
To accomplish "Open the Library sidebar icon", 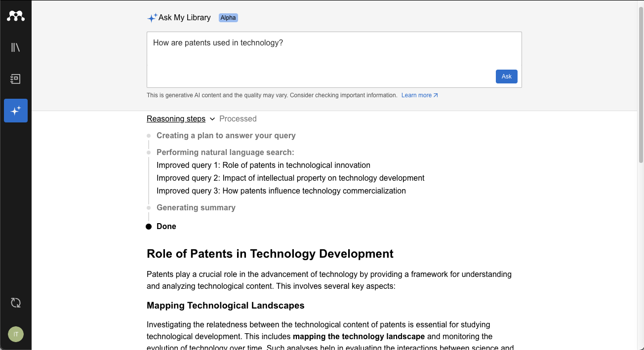I will pyautogui.click(x=16, y=47).
